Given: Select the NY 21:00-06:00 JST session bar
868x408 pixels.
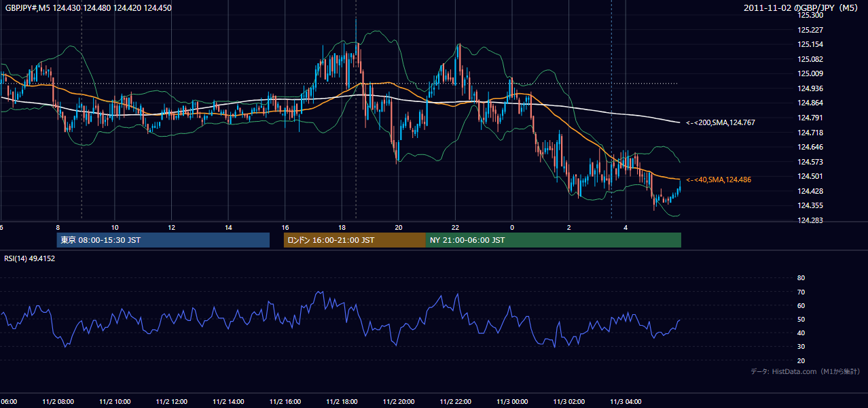Looking at the screenshot, I should 554,240.
